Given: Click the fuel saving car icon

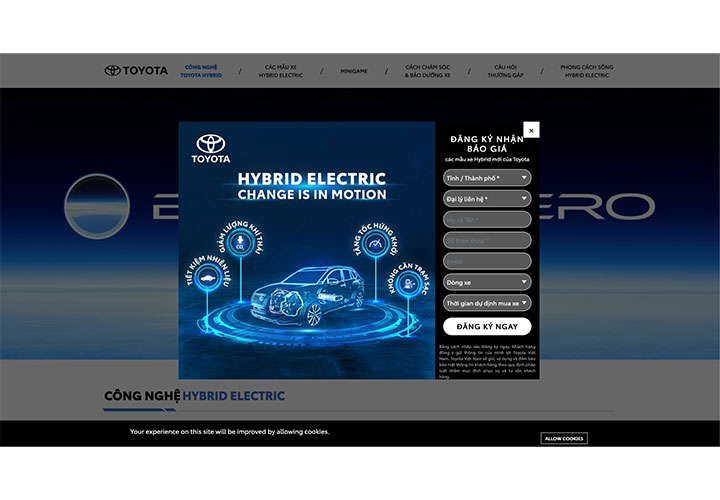Looking at the screenshot, I should [208, 278].
